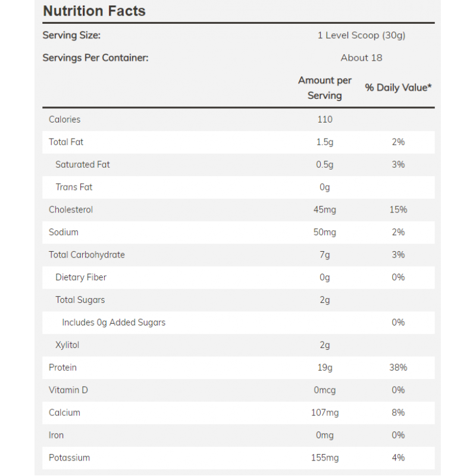Click the Dietary Fiber row label

point(81,278)
